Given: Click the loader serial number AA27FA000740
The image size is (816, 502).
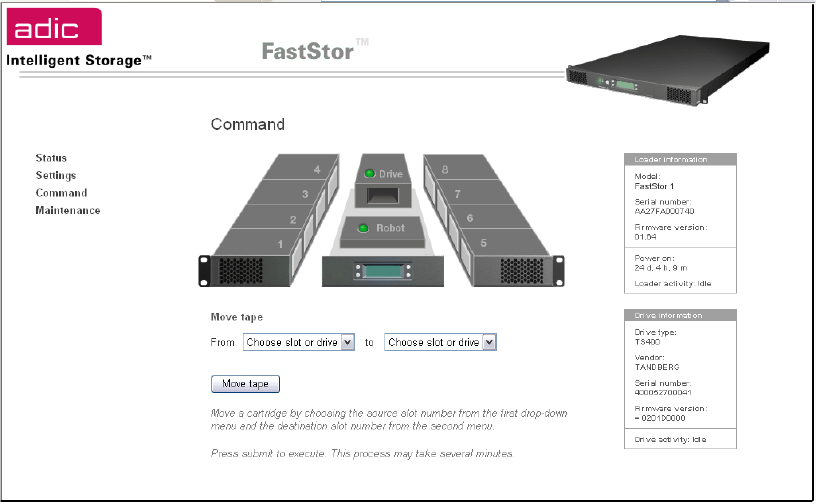Looking at the screenshot, I should [664, 211].
